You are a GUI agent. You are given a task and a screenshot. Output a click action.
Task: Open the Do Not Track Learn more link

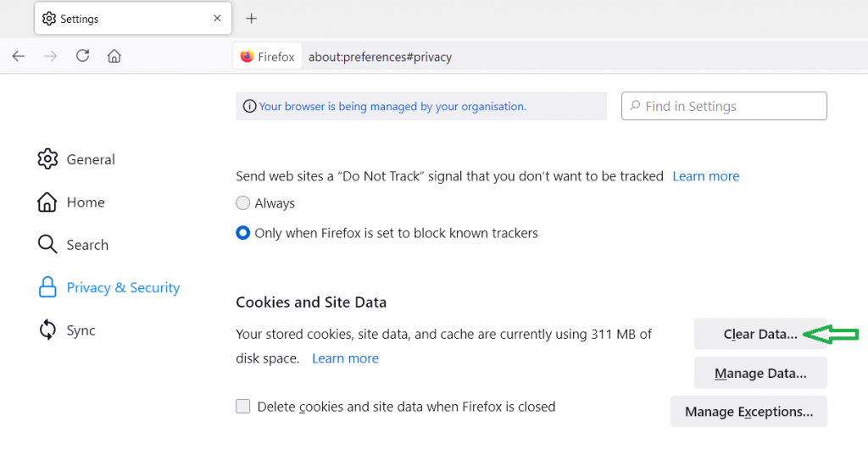pos(706,176)
